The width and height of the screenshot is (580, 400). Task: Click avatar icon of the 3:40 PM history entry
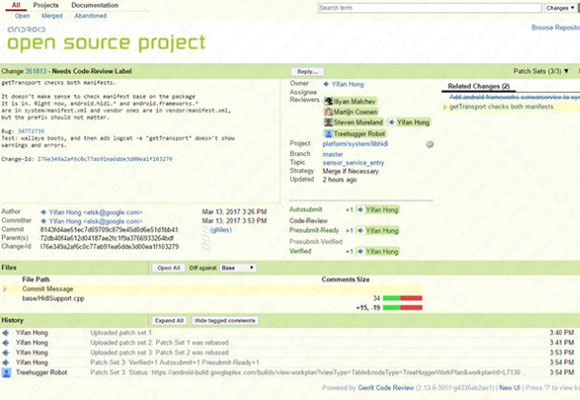6,333
